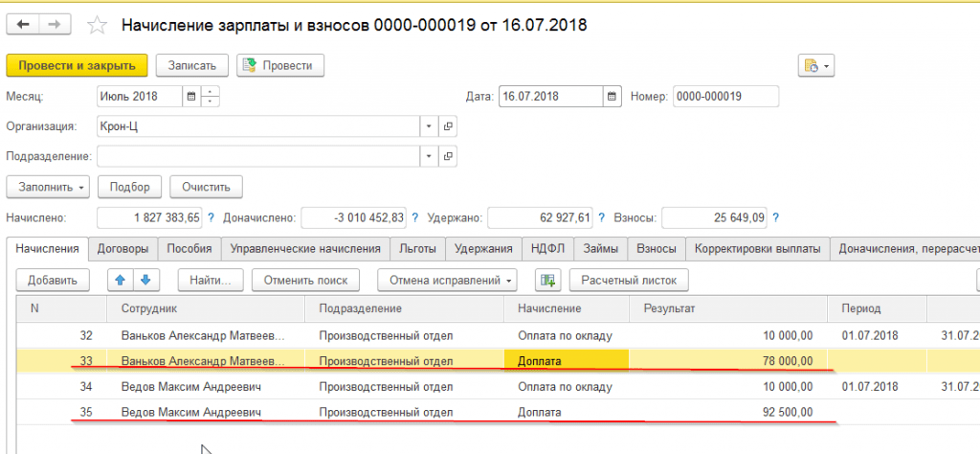Go forward with the right arrow button
This screenshot has height=454, width=980.
(x=55, y=24)
